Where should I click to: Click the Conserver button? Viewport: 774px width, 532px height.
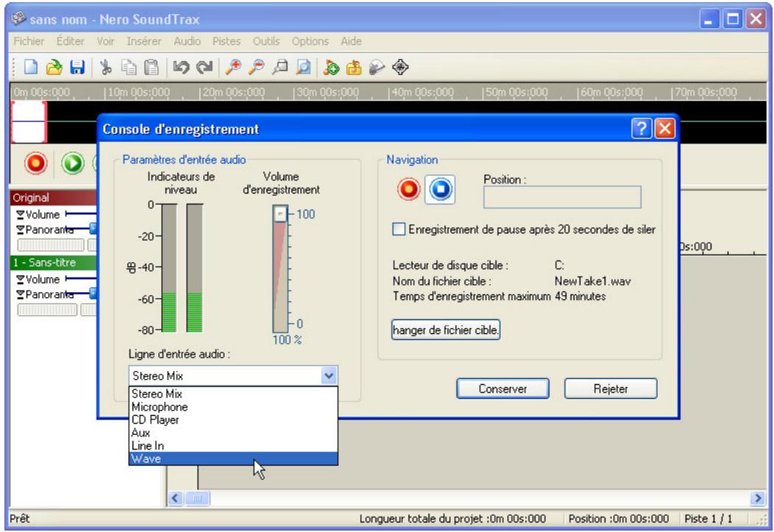pos(502,389)
